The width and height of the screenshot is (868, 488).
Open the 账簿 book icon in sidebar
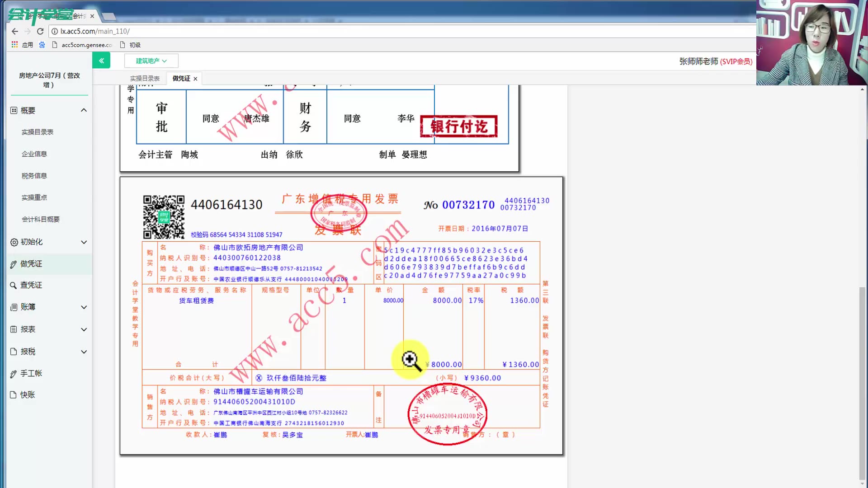pos(14,307)
